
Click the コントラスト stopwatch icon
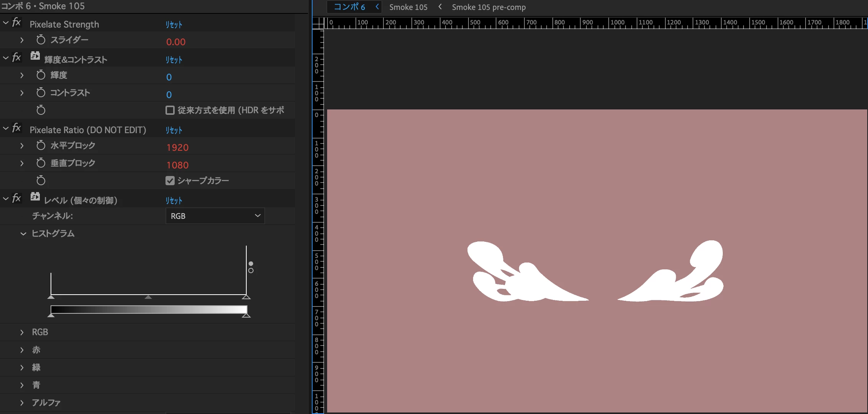pyautogui.click(x=41, y=93)
